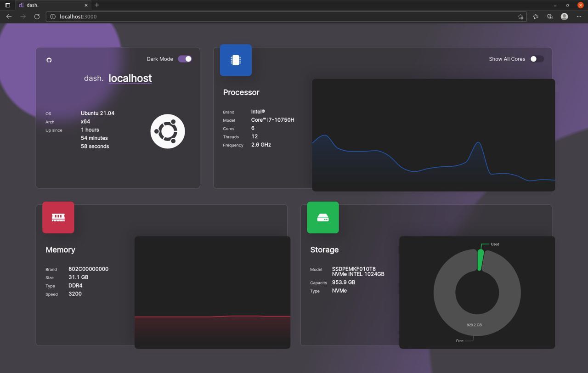Click the blue Processor chip icon
This screenshot has height=373, width=588.
[236, 60]
